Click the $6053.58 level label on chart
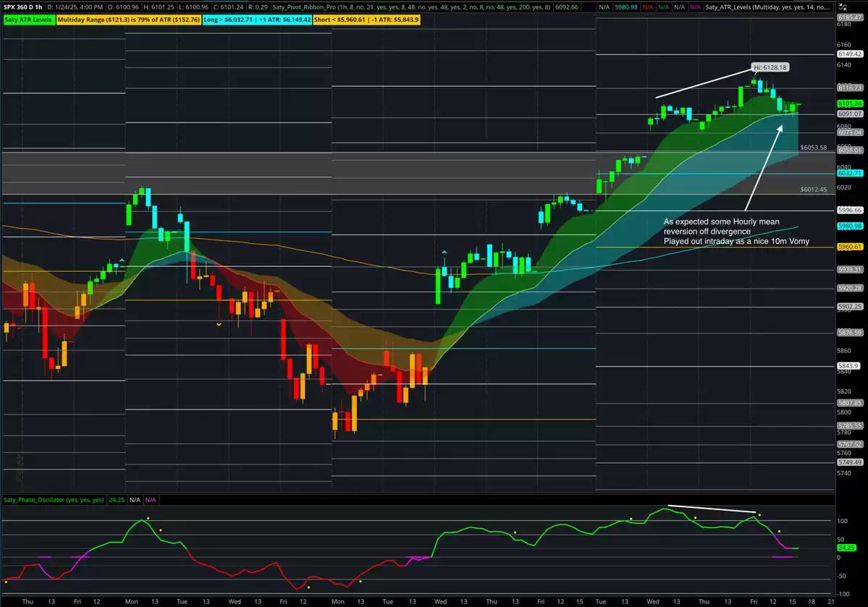The height and width of the screenshot is (607, 868). click(x=813, y=148)
